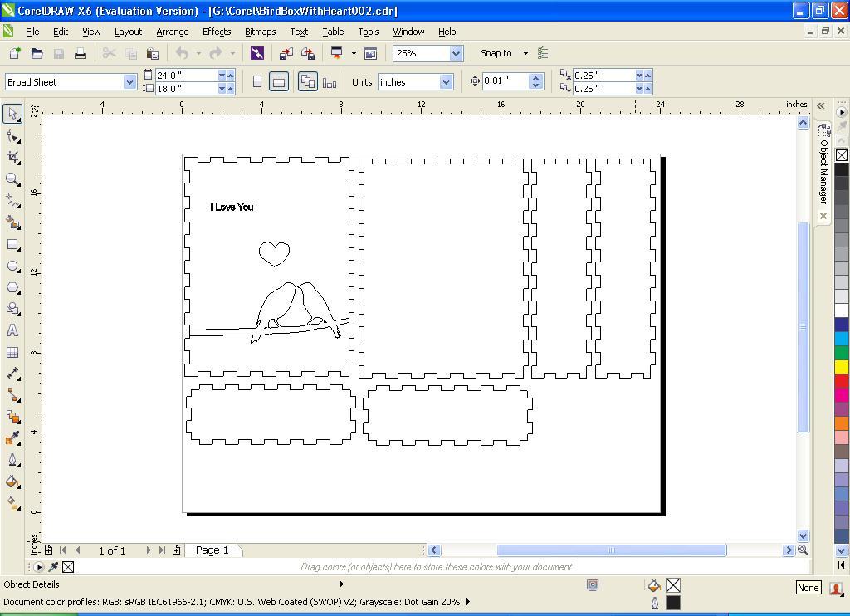
Task: Select the Fill tool
Action: pos(12,482)
